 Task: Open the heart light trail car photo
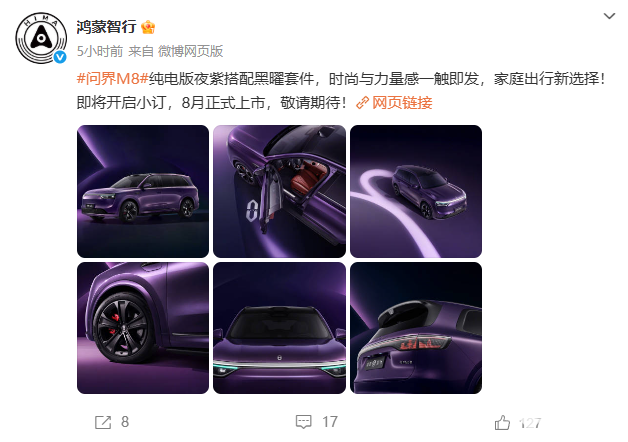(416, 191)
